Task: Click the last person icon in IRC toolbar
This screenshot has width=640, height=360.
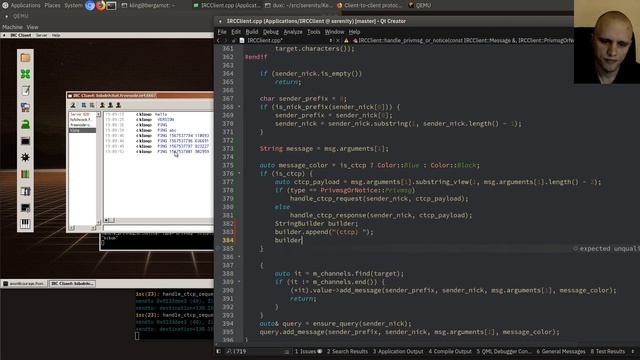Action: 118,105
